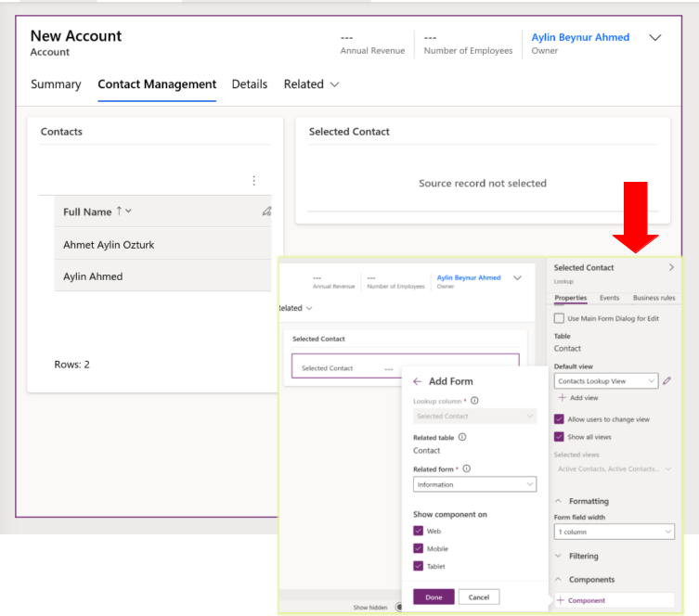Click info icon next to Related form
Image resolution: width=699 pixels, height=616 pixels.
pos(467,468)
